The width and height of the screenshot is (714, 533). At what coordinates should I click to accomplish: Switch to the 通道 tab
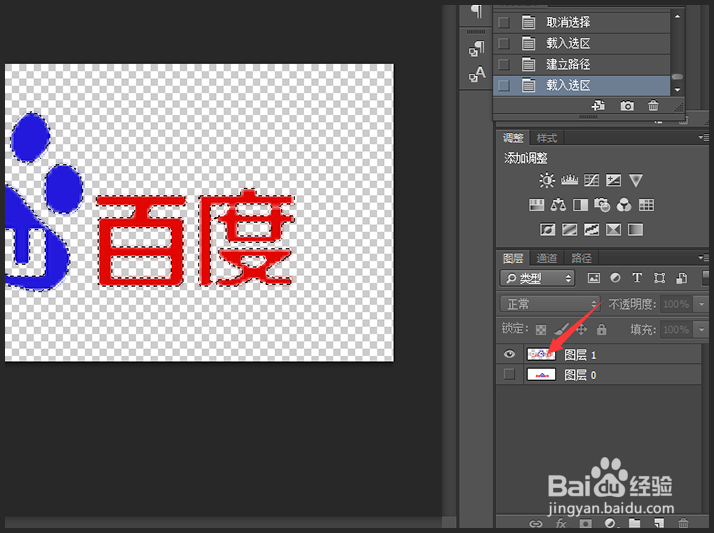[x=547, y=258]
